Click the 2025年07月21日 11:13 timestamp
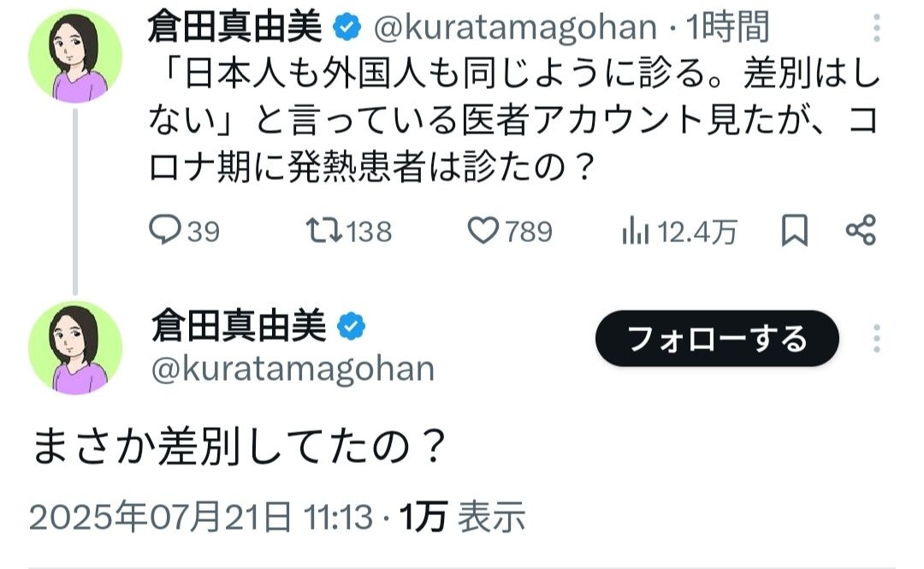Screen dimensions: 924x569 click(201, 517)
